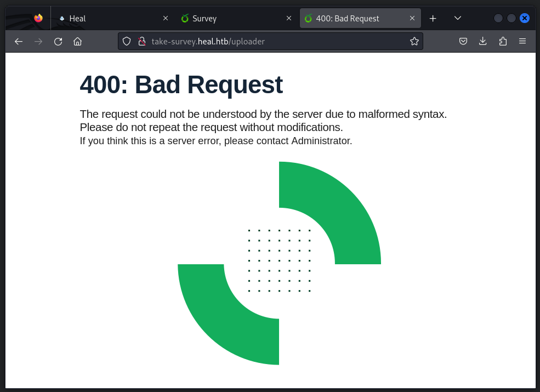Open the tracking protection shield icon
Image resolution: width=540 pixels, height=392 pixels.
127,41
